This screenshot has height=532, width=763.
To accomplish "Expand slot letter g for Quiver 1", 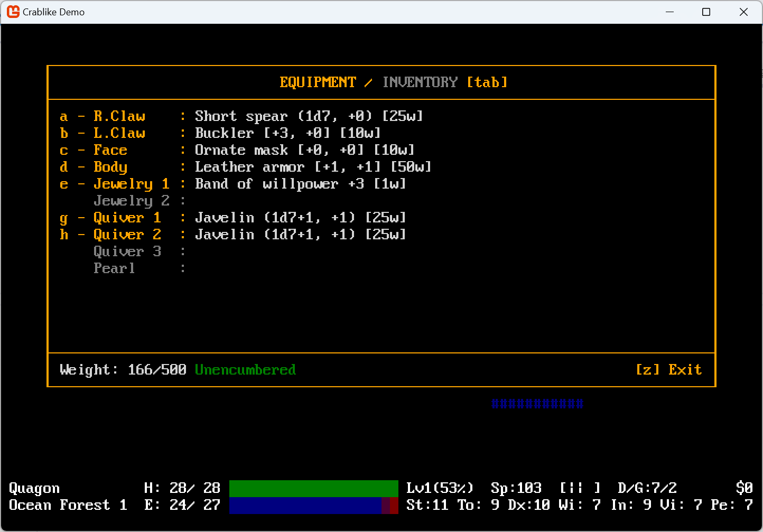I will coord(63,217).
